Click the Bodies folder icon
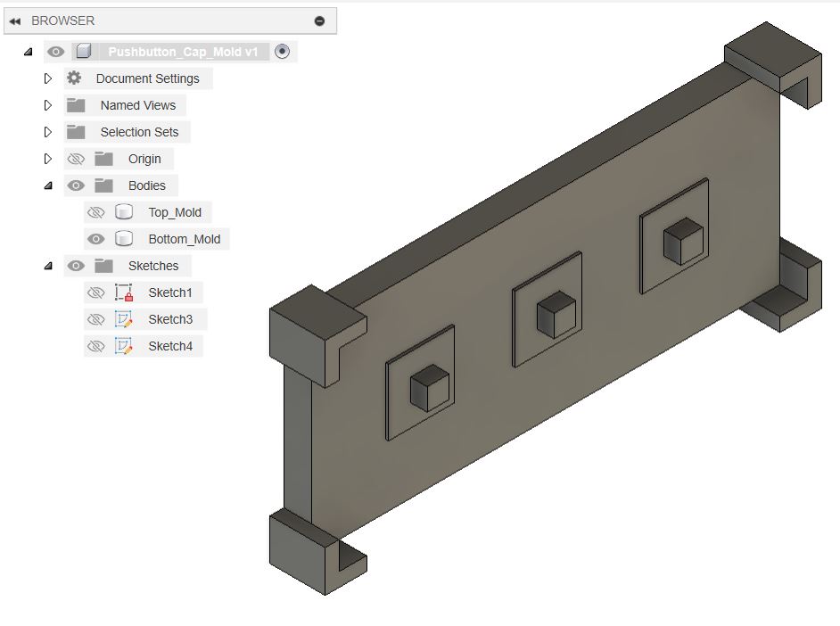The height and width of the screenshot is (626, 840). [103, 185]
